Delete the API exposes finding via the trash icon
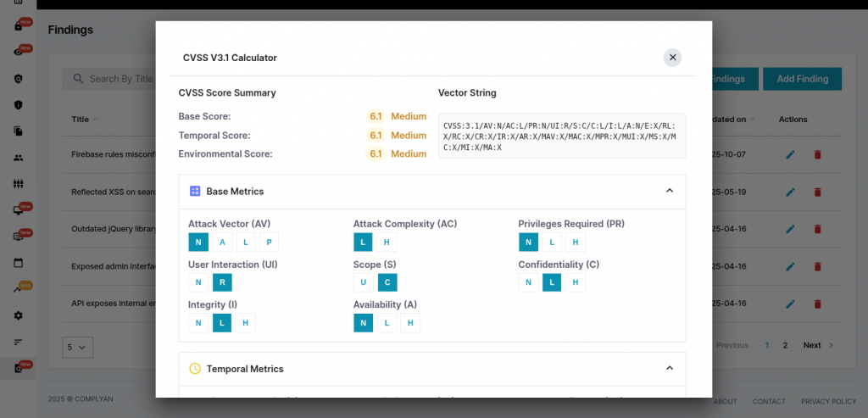This screenshot has width=868, height=418. point(817,303)
